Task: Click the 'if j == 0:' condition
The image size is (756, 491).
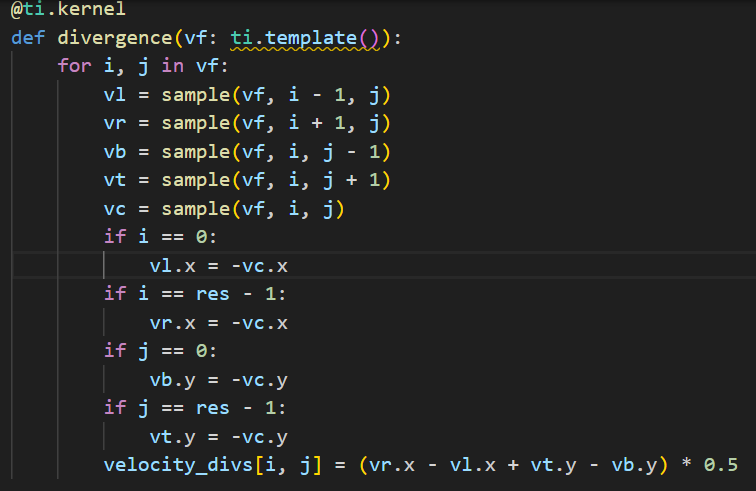Action: pos(160,352)
